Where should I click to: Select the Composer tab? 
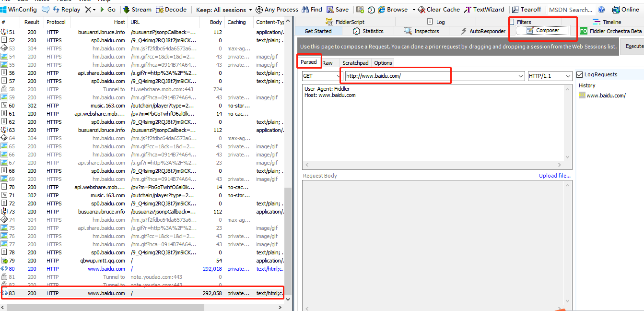click(x=543, y=31)
